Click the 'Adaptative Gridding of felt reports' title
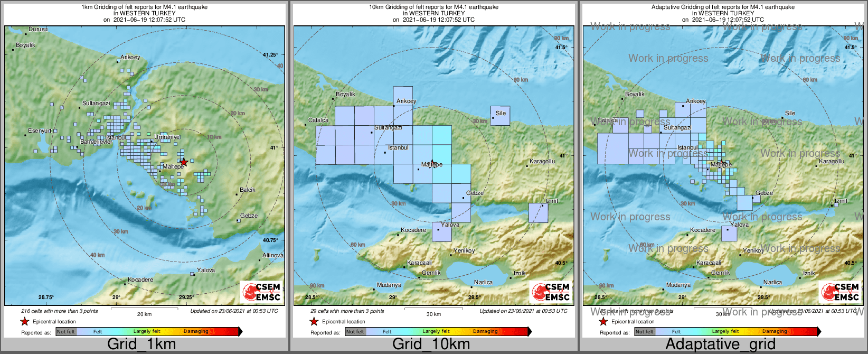 click(723, 7)
